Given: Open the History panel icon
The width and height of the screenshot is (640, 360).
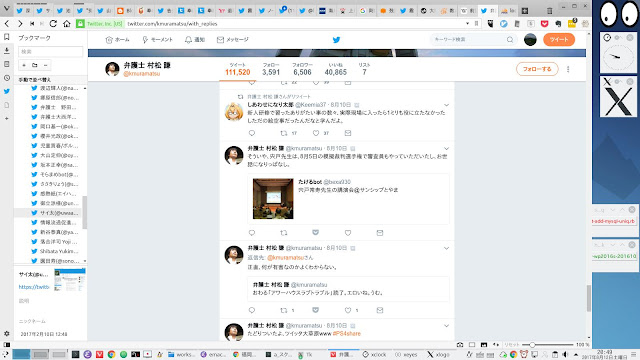Looking at the screenshot, I should click(7, 78).
